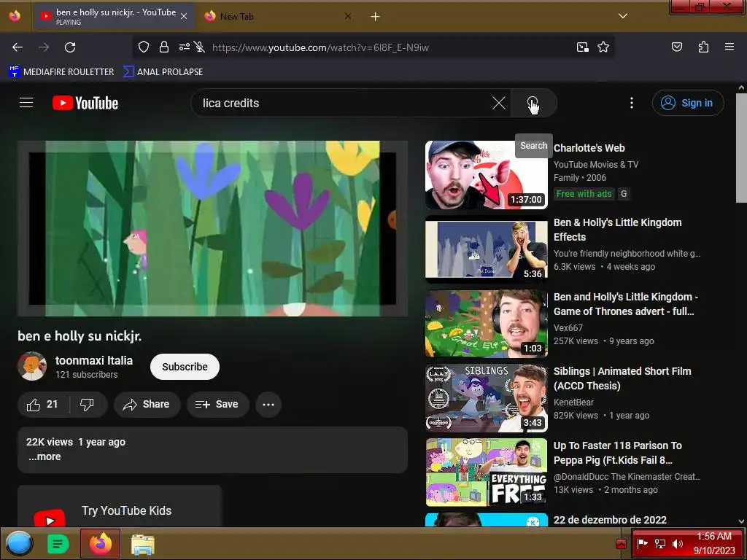Bookmark this page with the star icon
Screen dimensions: 747x560
coord(603,47)
